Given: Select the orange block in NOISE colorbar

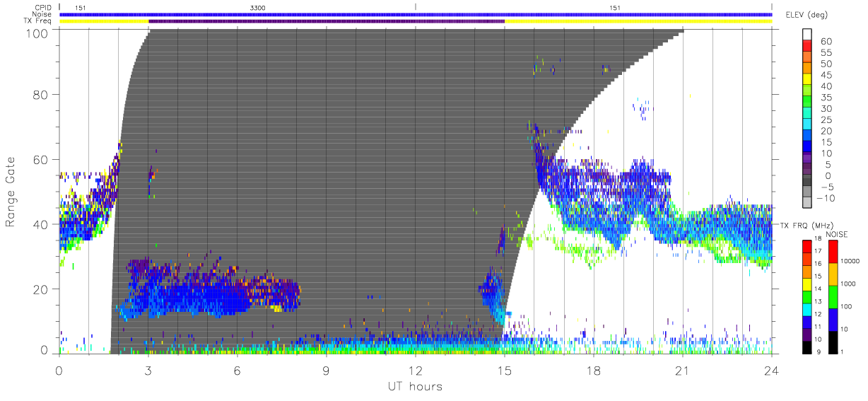Looking at the screenshot, I should tap(833, 274).
